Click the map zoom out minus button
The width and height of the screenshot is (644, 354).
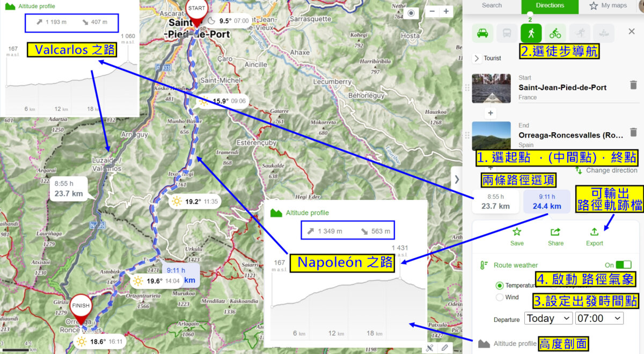(x=433, y=11)
